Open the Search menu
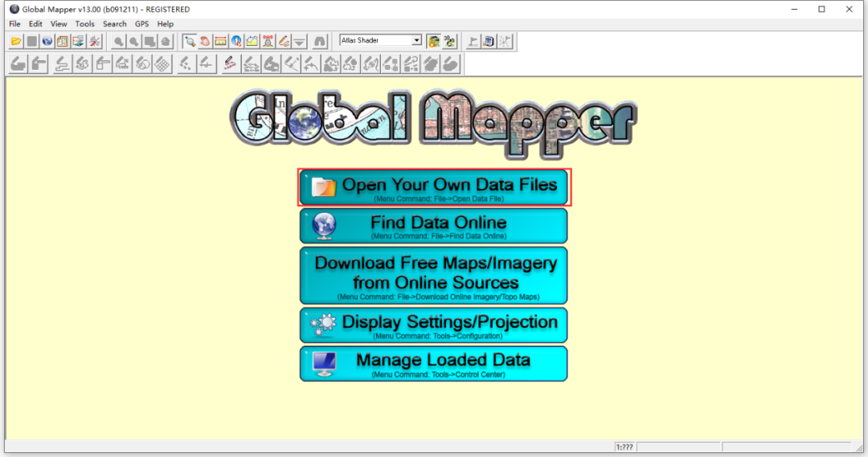This screenshot has width=868, height=457. pos(115,24)
